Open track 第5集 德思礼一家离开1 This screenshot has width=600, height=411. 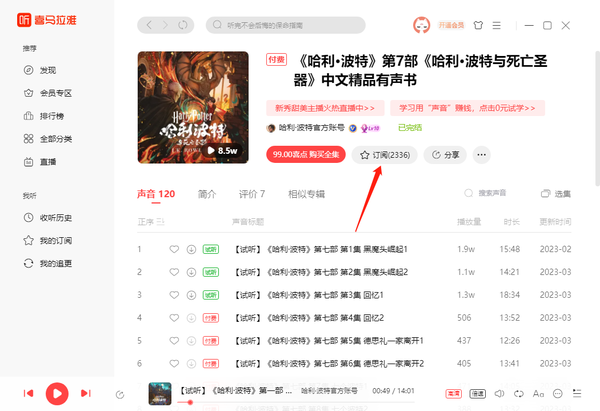point(329,341)
